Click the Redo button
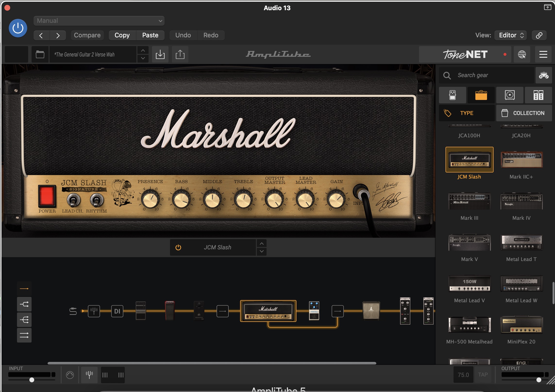 [211, 35]
